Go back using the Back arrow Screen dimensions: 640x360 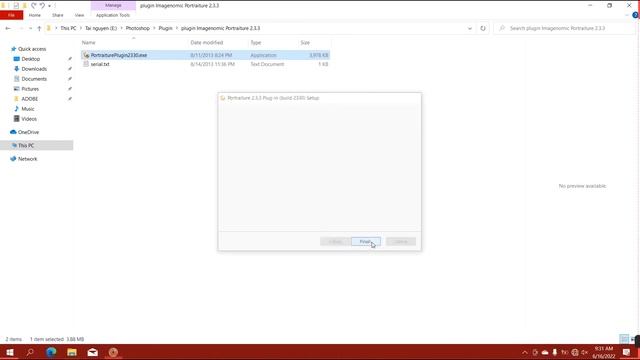coord(8,28)
